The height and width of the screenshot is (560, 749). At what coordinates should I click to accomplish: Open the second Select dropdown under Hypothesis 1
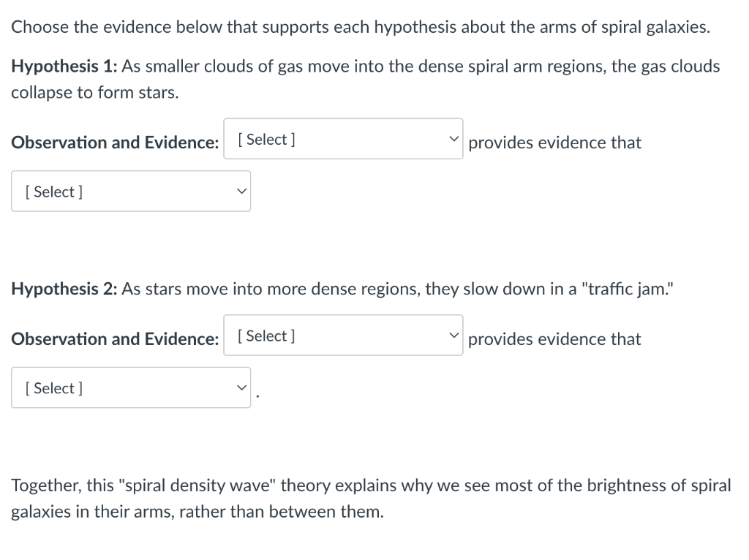pyautogui.click(x=131, y=191)
